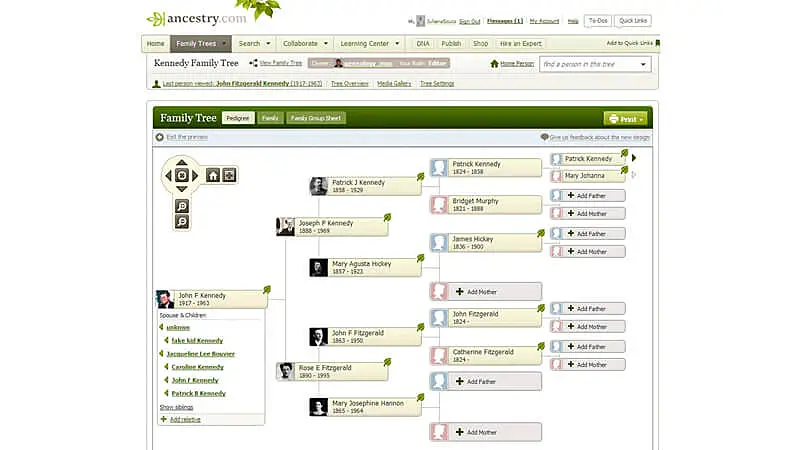The width and height of the screenshot is (800, 450).
Task: Open the Media Gallery link
Action: click(394, 84)
